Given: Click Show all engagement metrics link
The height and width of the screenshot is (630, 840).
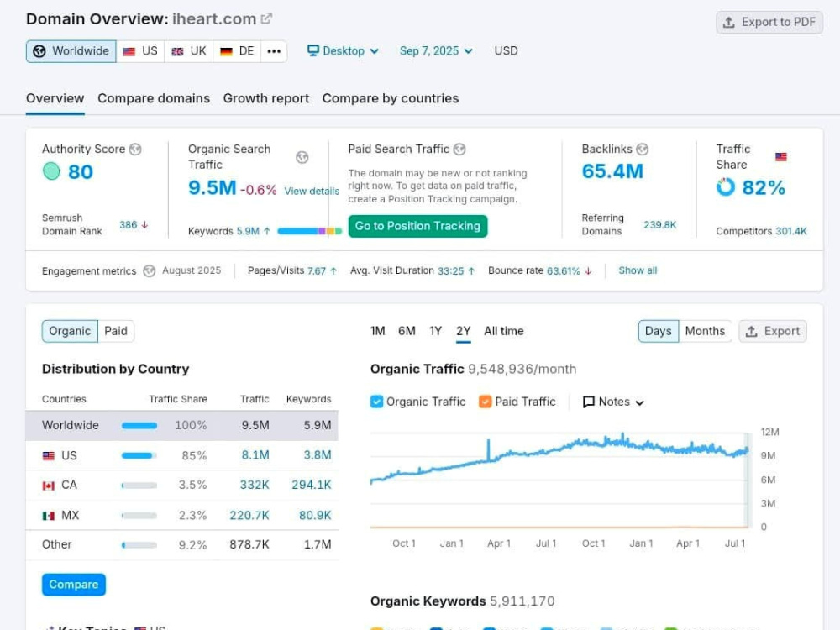Looking at the screenshot, I should pos(638,270).
